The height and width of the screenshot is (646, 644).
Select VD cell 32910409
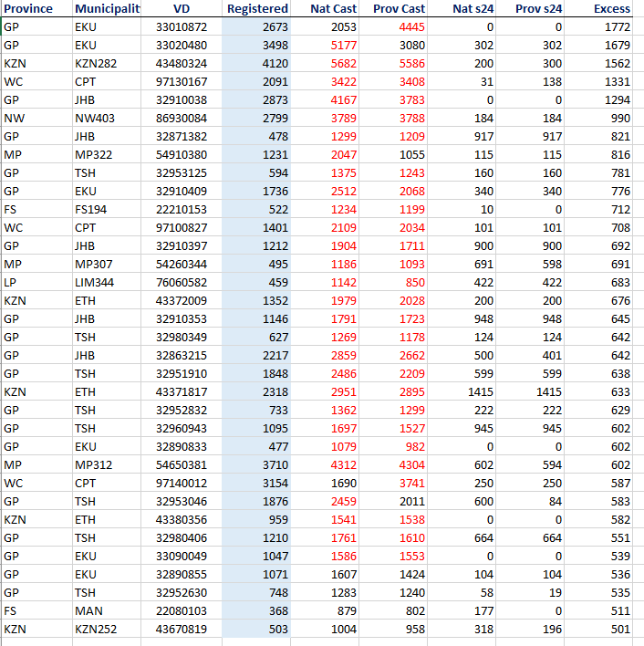pyautogui.click(x=182, y=192)
